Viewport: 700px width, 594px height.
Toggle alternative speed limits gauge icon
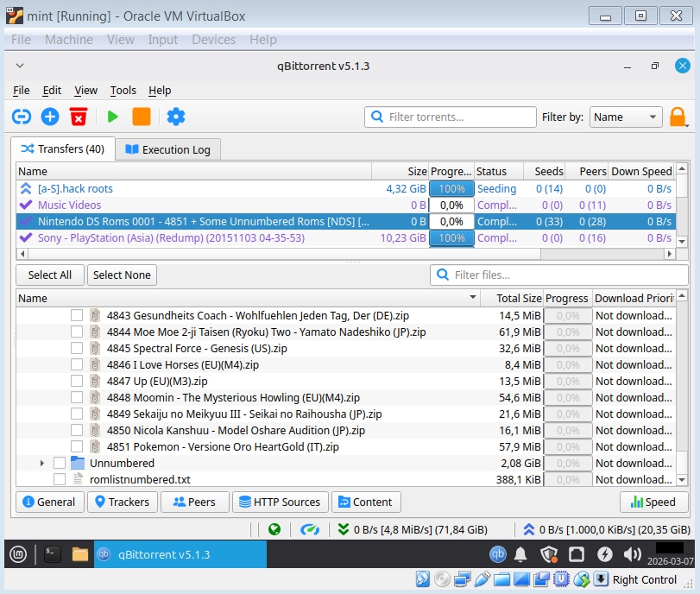(x=310, y=530)
